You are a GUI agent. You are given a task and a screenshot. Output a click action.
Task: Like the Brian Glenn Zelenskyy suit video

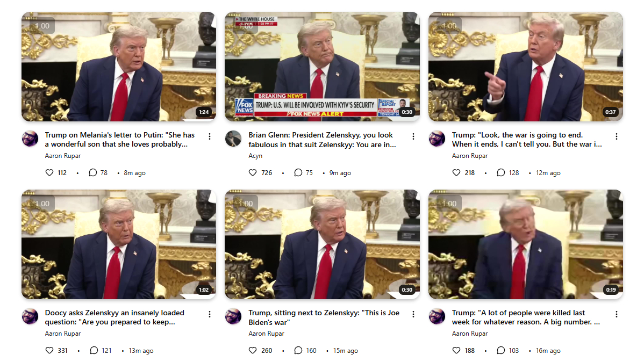click(253, 173)
